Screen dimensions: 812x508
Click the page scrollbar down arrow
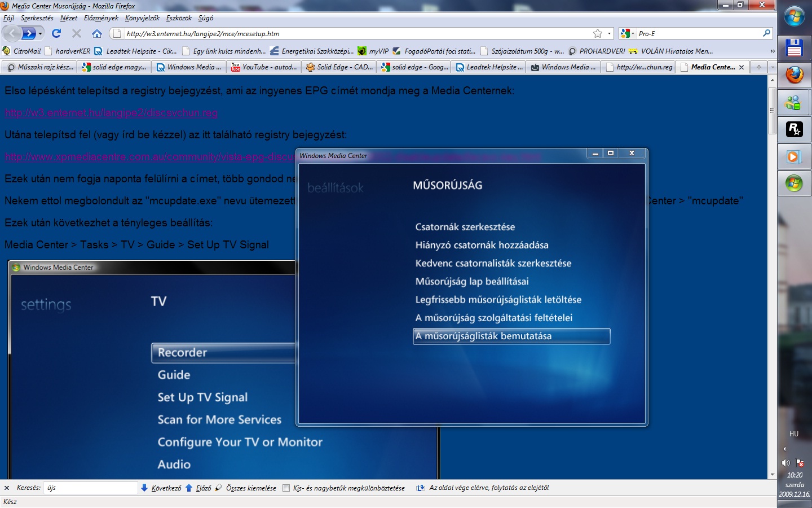pos(772,475)
